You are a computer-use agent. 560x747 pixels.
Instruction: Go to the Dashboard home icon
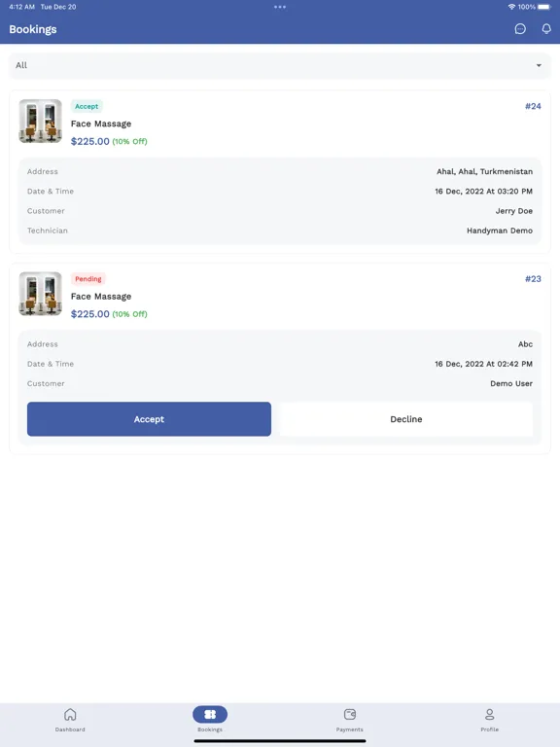pyautogui.click(x=70, y=714)
